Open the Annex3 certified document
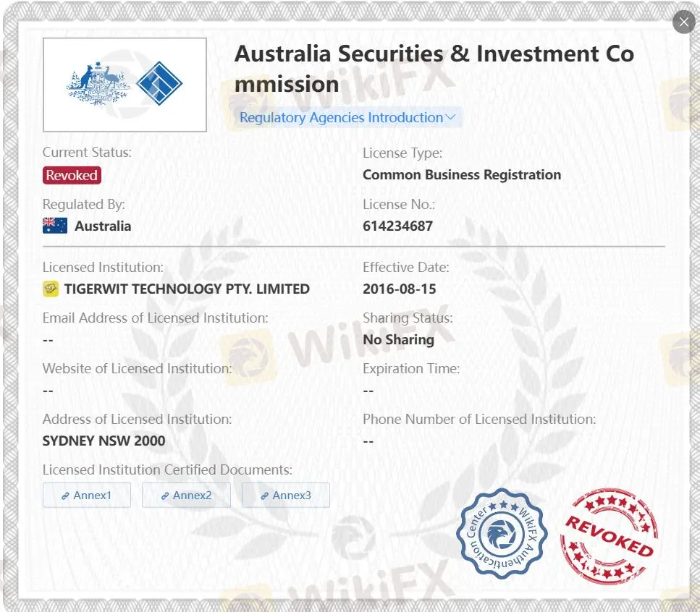The width and height of the screenshot is (700, 612). [286, 495]
